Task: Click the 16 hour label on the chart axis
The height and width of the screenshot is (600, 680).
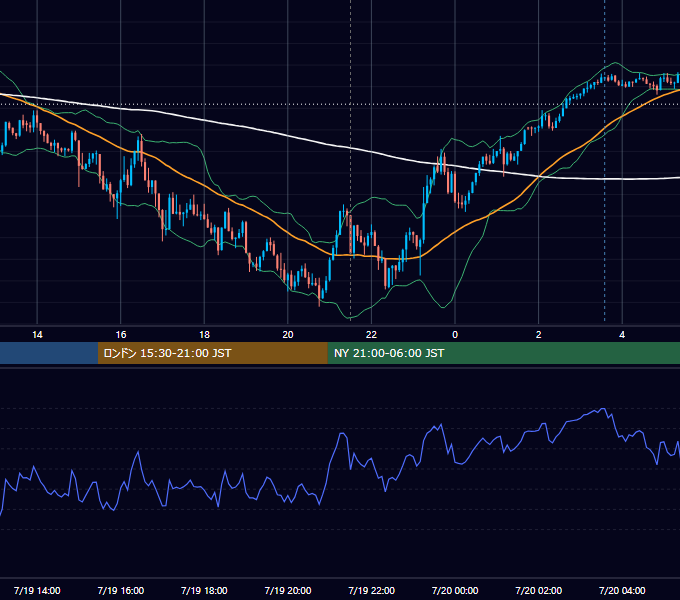Action: (x=121, y=335)
